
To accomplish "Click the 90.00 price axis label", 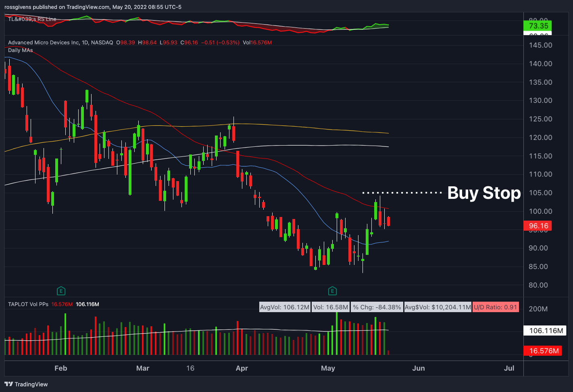I will pyautogui.click(x=538, y=248).
